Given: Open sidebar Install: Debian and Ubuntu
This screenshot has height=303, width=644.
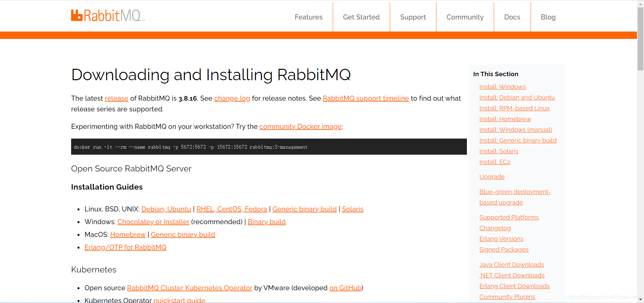Looking at the screenshot, I should pyautogui.click(x=517, y=98).
